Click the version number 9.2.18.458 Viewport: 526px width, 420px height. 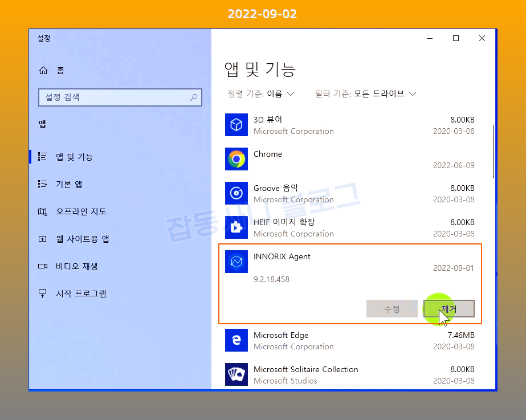[x=271, y=279]
